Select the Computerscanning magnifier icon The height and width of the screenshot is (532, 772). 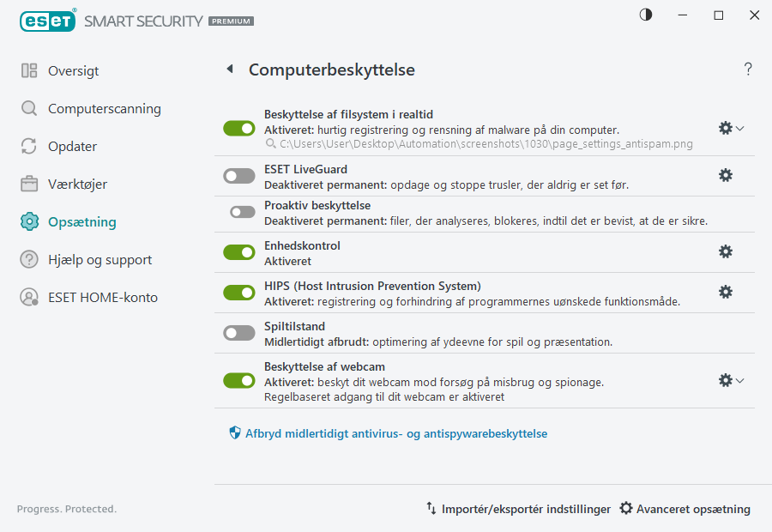click(x=28, y=108)
